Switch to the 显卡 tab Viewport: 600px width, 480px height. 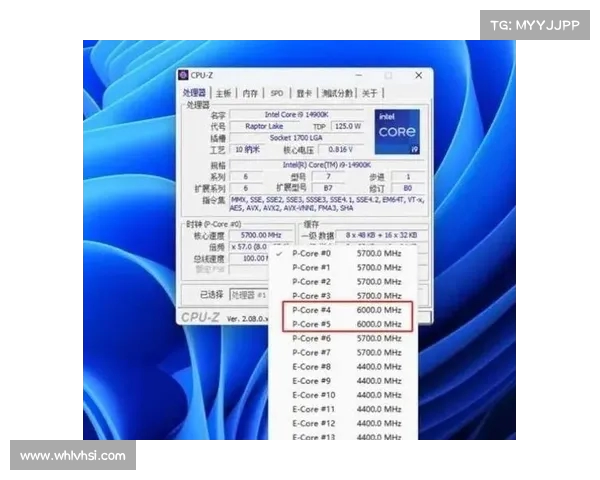click(304, 93)
